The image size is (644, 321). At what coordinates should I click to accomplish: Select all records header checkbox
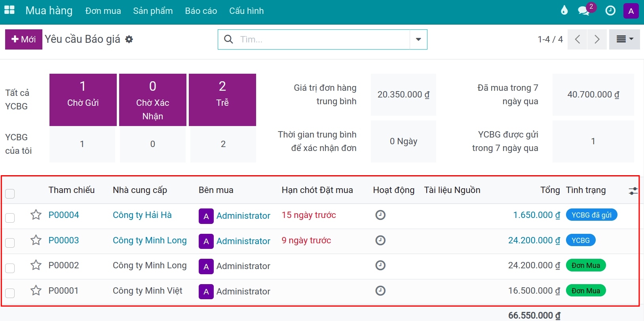(x=10, y=193)
